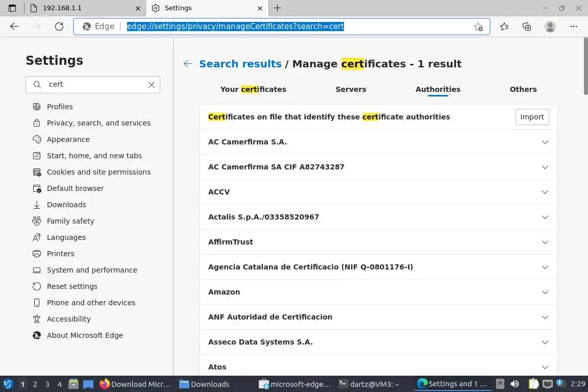588x392 pixels.
Task: Click the address bar URL
Action: (x=235, y=26)
